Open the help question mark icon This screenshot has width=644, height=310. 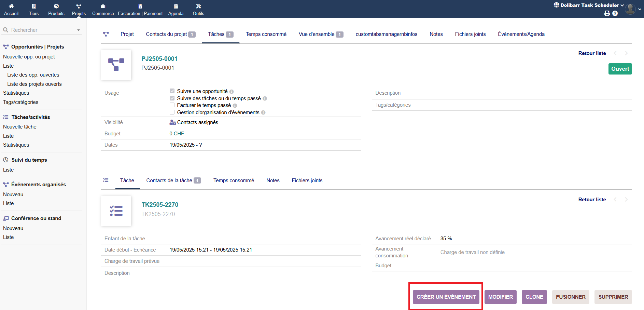615,13
